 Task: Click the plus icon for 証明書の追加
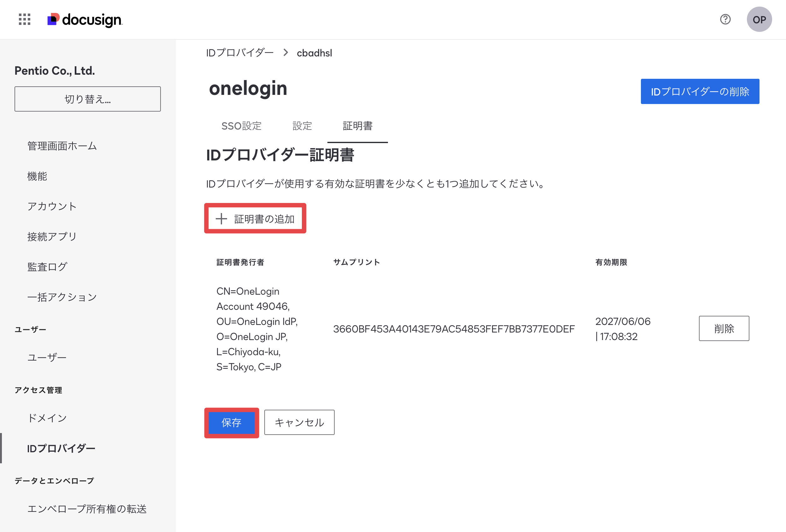pyautogui.click(x=221, y=219)
